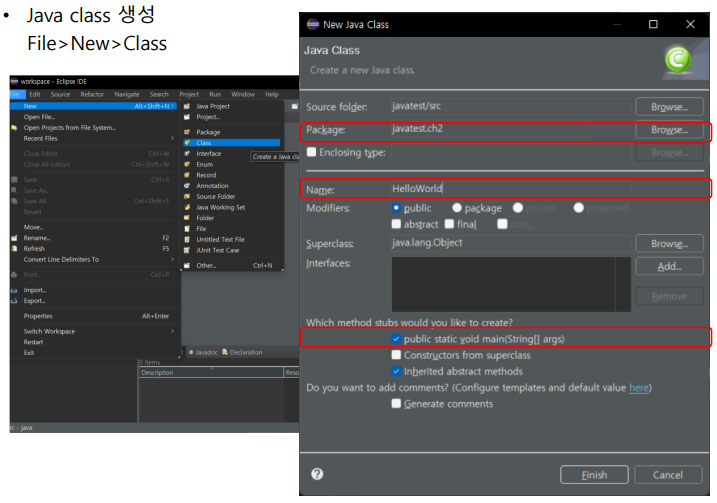This screenshot has width=717, height=503.
Task: Open the Refactor menu
Action: tap(92, 94)
